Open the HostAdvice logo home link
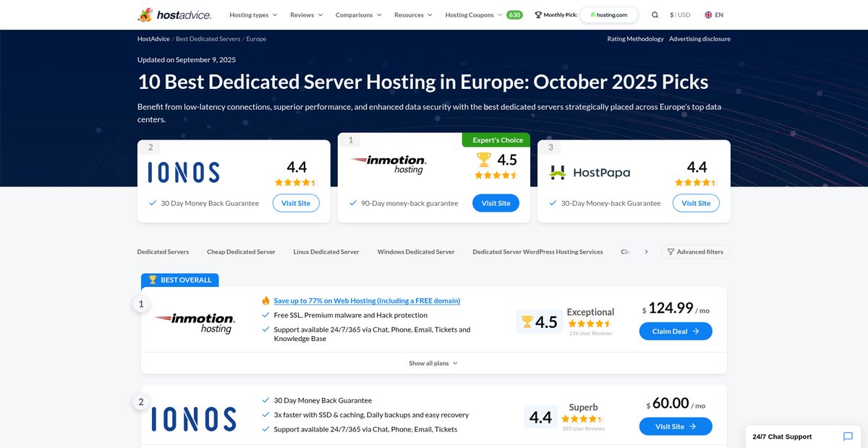This screenshot has height=448, width=868. click(x=174, y=14)
